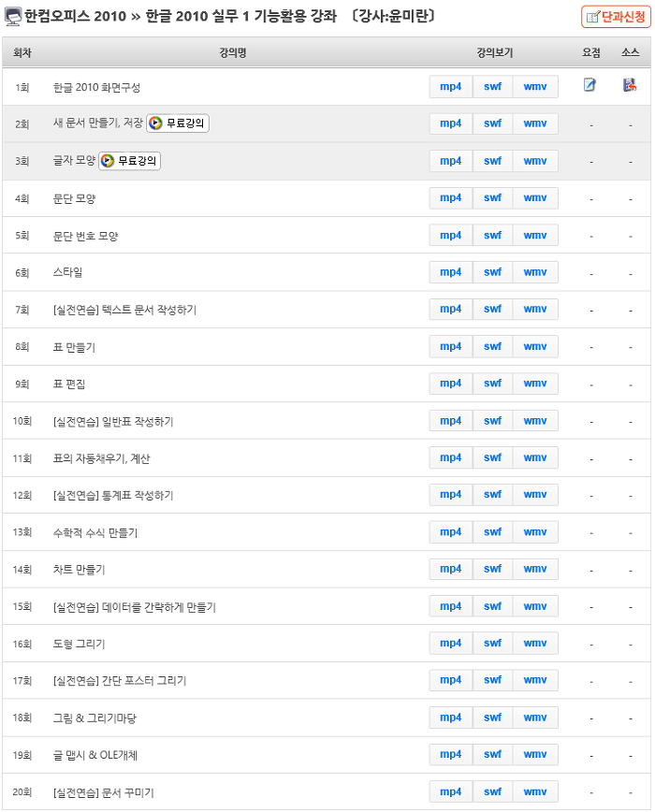The height and width of the screenshot is (812, 655).
Task: Select lesson title 스타일
Action: [67, 272]
